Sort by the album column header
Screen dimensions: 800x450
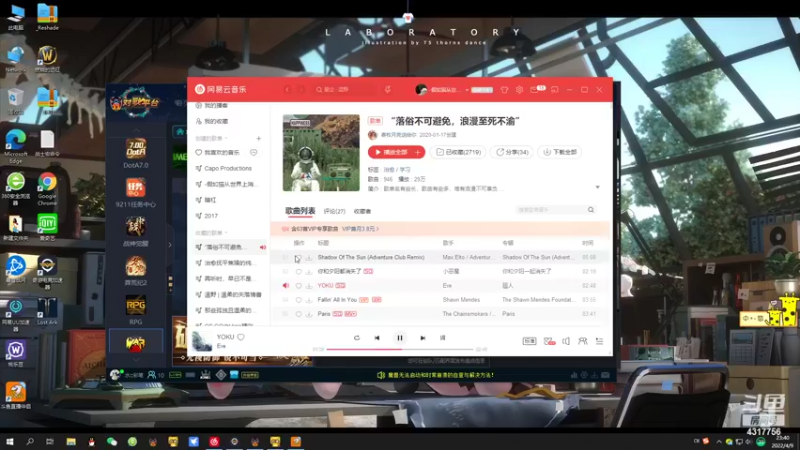[x=508, y=243]
